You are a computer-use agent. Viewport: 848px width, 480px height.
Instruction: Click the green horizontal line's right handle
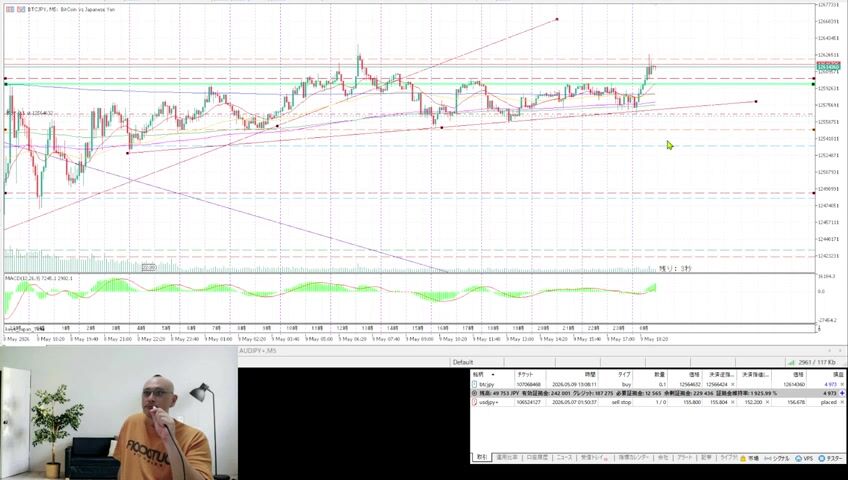tap(813, 84)
